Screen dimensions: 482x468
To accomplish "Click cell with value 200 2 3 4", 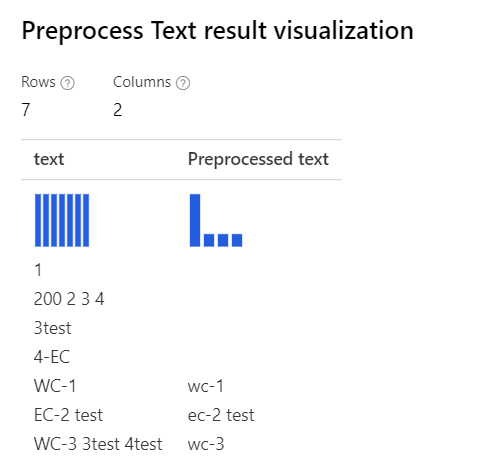I will point(69,299).
